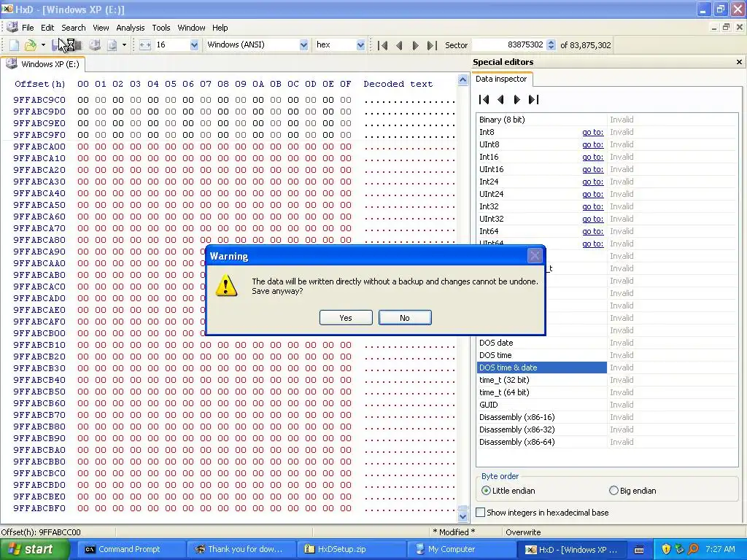Select the Windows XP (E:) document tab
The image size is (747, 560).
coord(43,64)
